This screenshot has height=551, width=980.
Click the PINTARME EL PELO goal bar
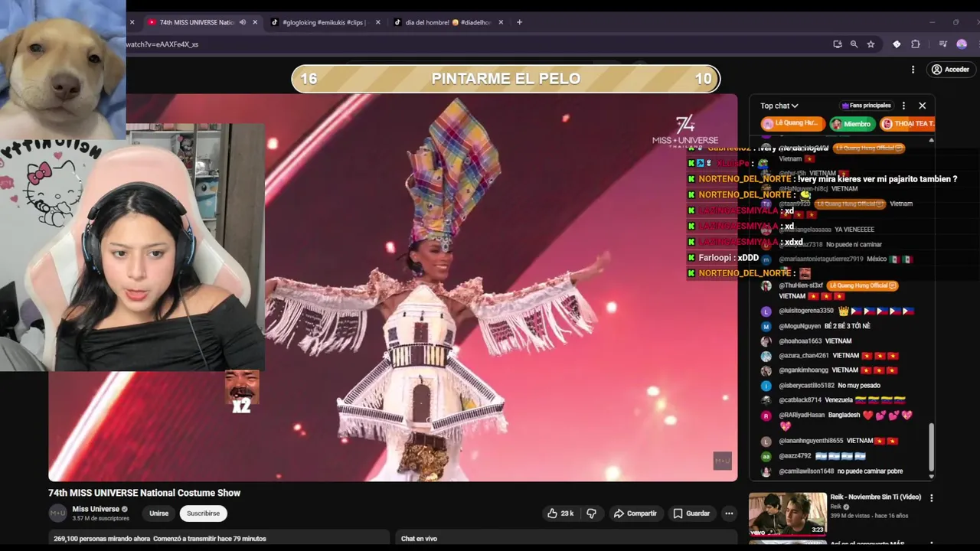pos(505,79)
